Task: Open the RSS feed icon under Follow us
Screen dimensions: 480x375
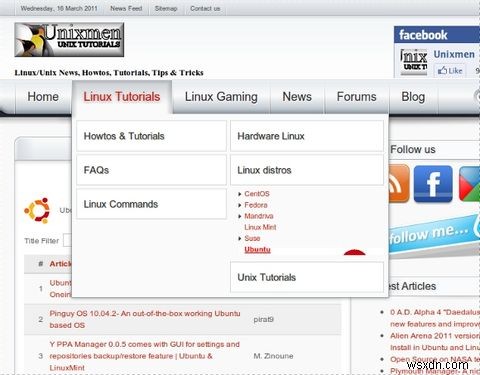Action: coord(399,184)
